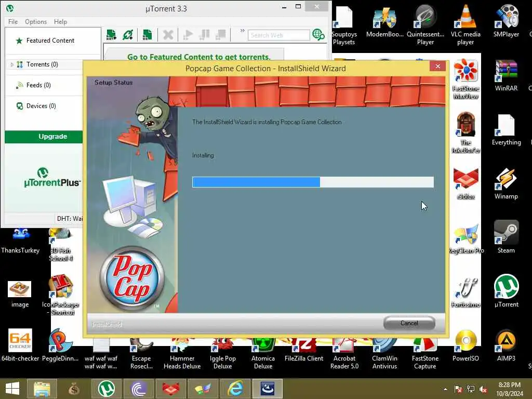Image resolution: width=532 pixels, height=399 pixels.
Task: Close the InstallShield Wizard window
Action: tap(437, 66)
